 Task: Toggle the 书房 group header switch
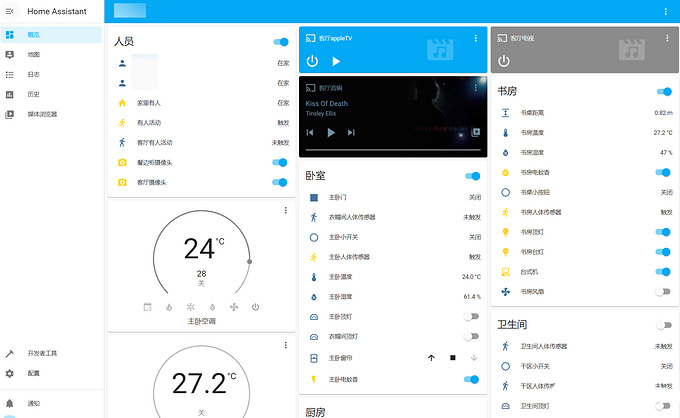pyautogui.click(x=664, y=91)
